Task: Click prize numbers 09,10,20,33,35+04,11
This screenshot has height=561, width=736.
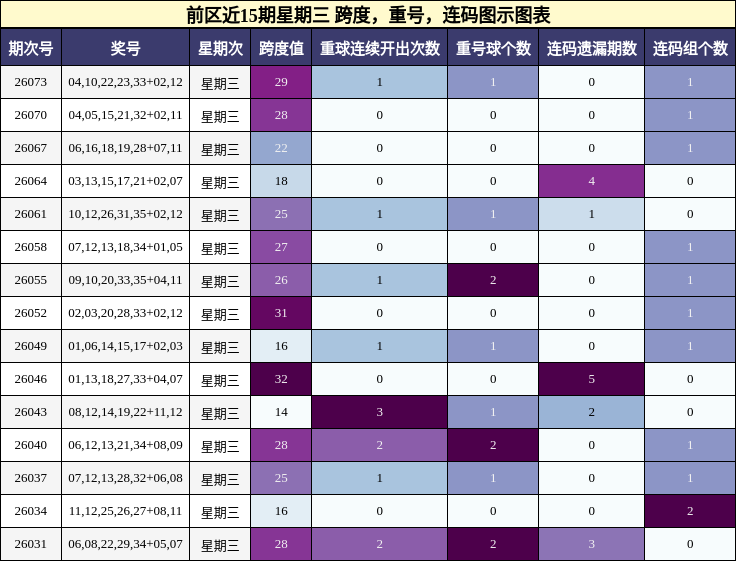Action: coord(125,280)
